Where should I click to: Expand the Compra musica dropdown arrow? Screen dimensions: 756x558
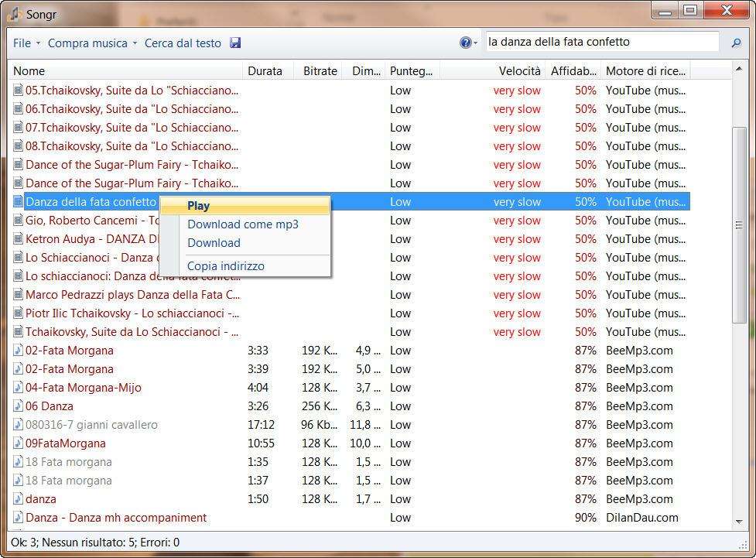pos(135,43)
